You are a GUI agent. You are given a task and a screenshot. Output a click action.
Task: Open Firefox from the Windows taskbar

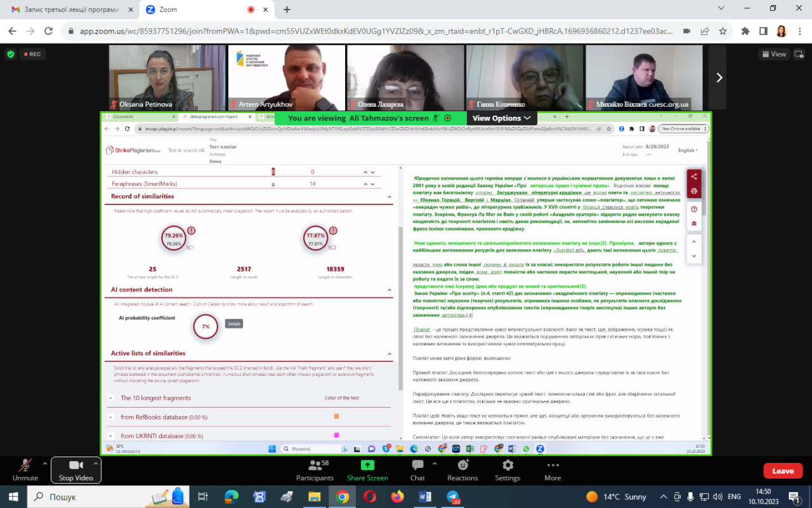point(397,497)
